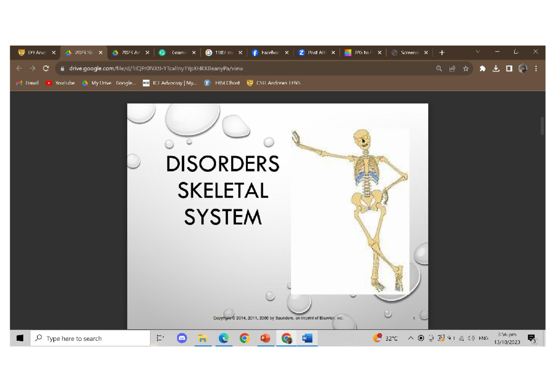The width and height of the screenshot is (555, 392).
Task: Click the Chrome profile avatar
Action: (x=523, y=68)
